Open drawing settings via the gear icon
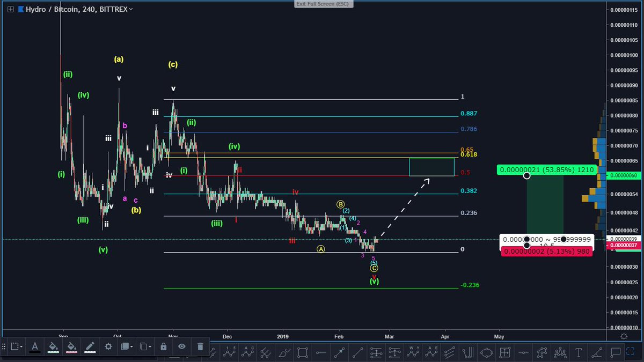The width and height of the screenshot is (644, 362). pyautogui.click(x=108, y=346)
